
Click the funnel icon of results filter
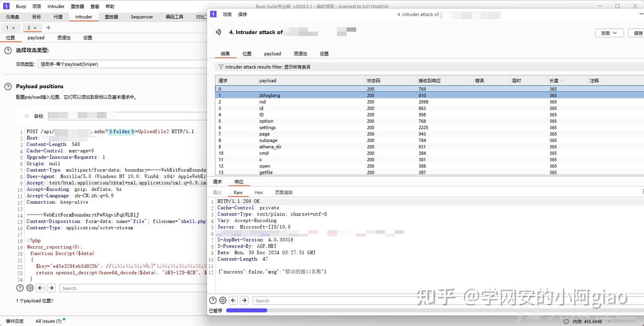pos(220,67)
